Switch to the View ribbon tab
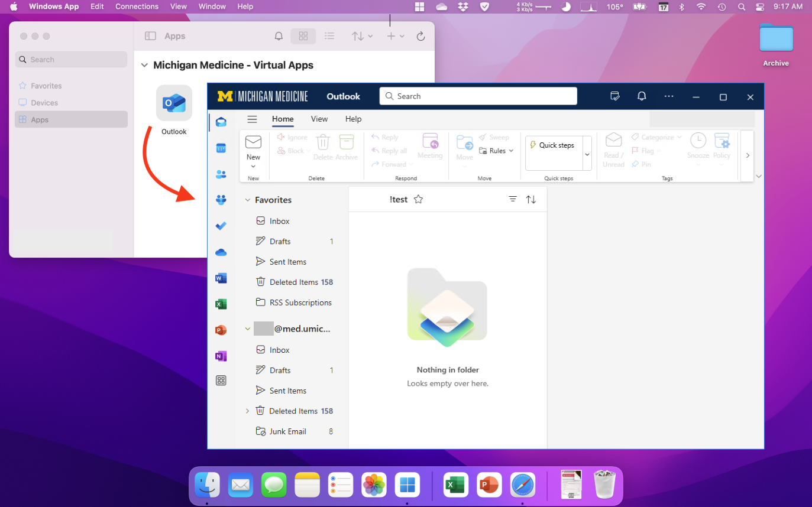The width and height of the screenshot is (812, 507). point(319,119)
